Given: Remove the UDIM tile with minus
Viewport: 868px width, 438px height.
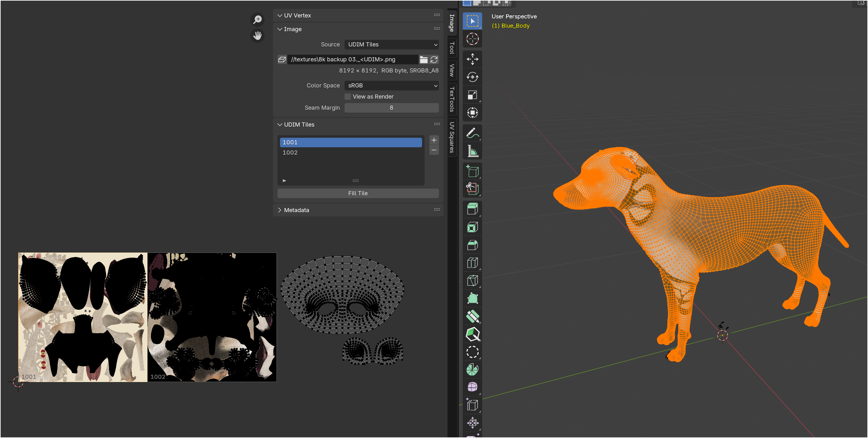Looking at the screenshot, I should click(x=434, y=150).
